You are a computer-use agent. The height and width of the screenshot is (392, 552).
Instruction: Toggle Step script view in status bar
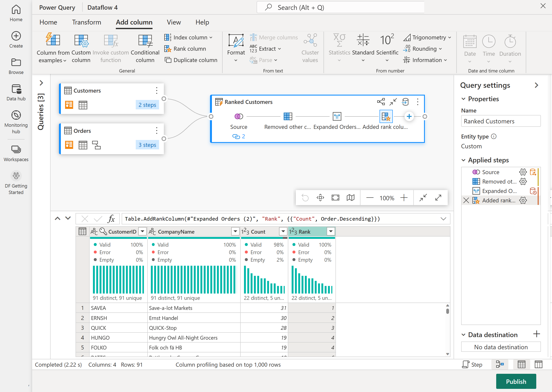[x=472, y=364]
